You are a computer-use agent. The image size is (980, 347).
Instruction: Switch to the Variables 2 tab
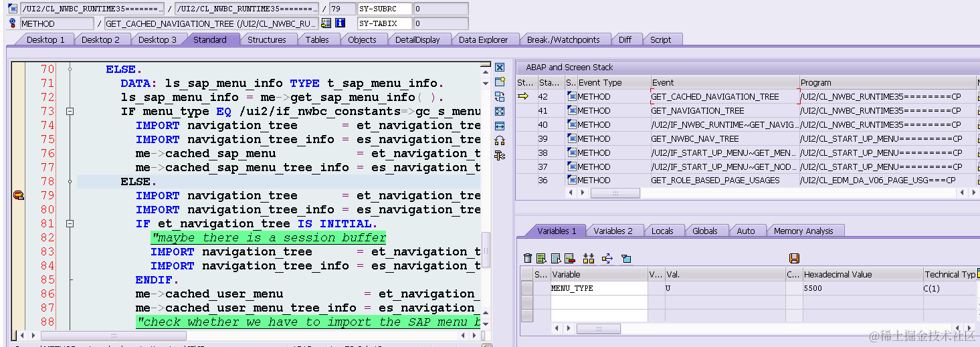(x=613, y=231)
